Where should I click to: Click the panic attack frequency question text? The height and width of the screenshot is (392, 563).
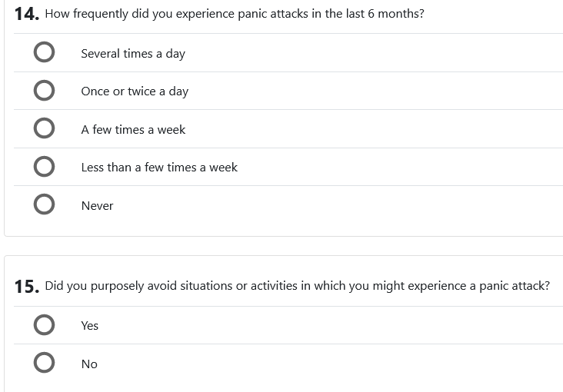tap(235, 14)
